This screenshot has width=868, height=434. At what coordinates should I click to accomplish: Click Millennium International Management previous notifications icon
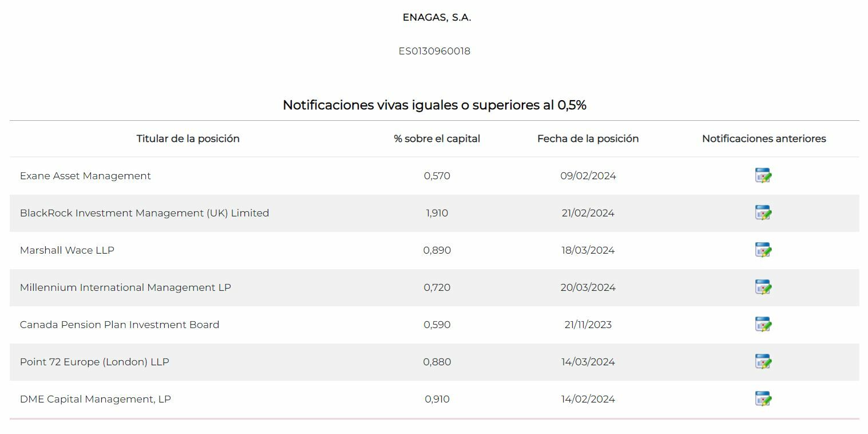(x=763, y=287)
